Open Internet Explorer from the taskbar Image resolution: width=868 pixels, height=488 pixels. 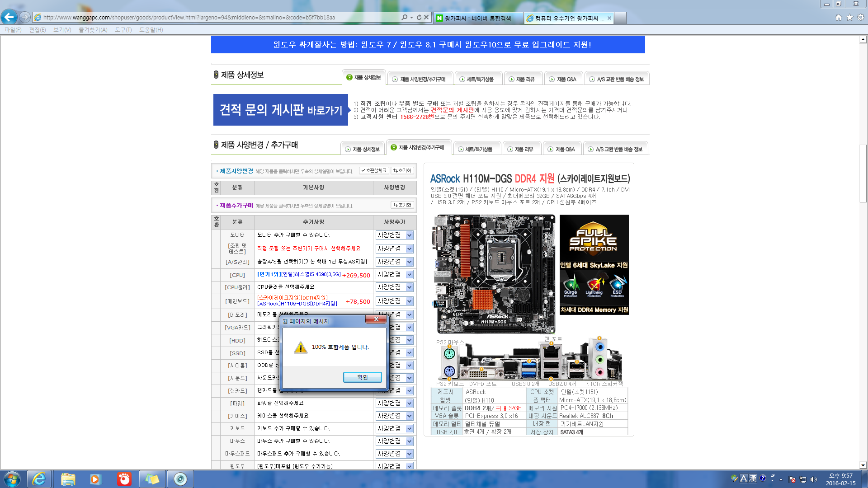click(x=39, y=479)
